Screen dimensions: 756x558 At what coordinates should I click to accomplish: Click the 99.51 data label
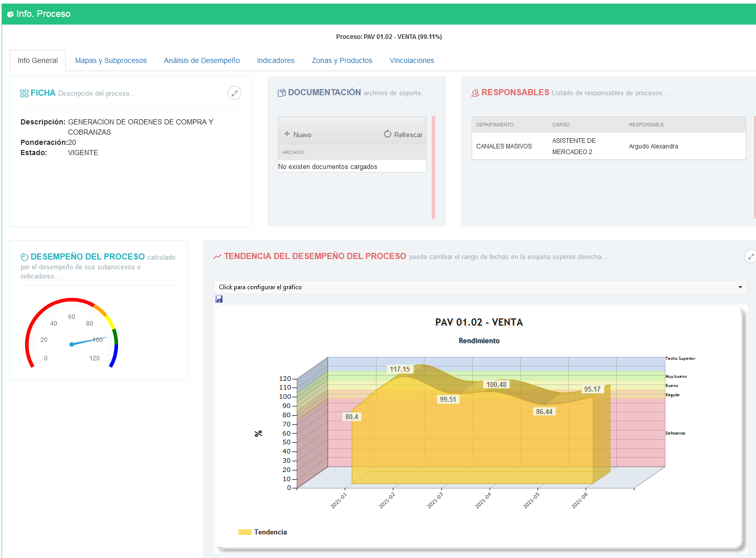(448, 399)
